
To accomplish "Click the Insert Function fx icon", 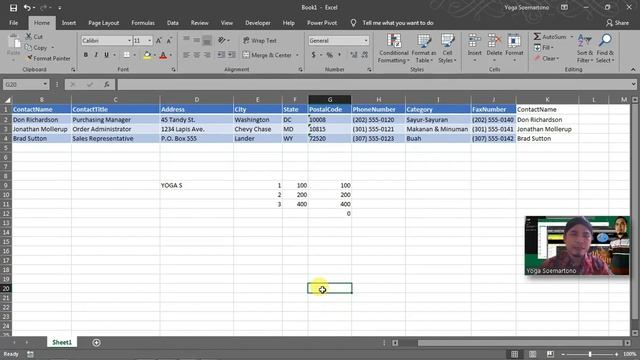I will tap(107, 84).
